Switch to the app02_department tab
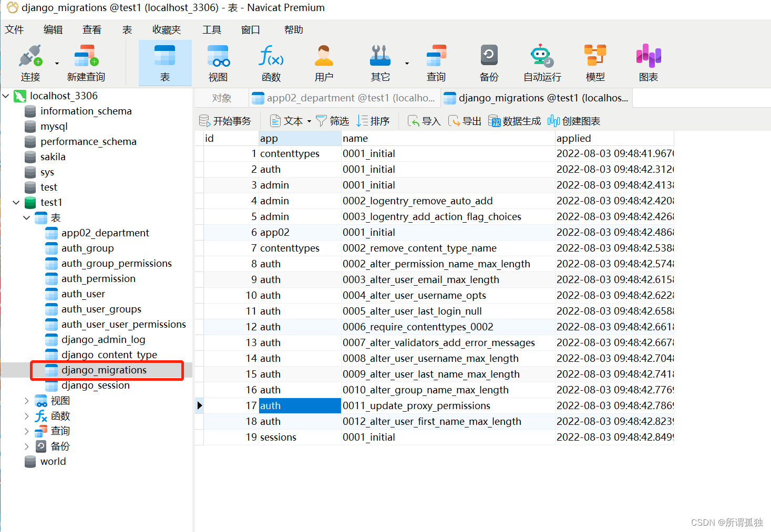The width and height of the screenshot is (771, 532). coord(344,98)
